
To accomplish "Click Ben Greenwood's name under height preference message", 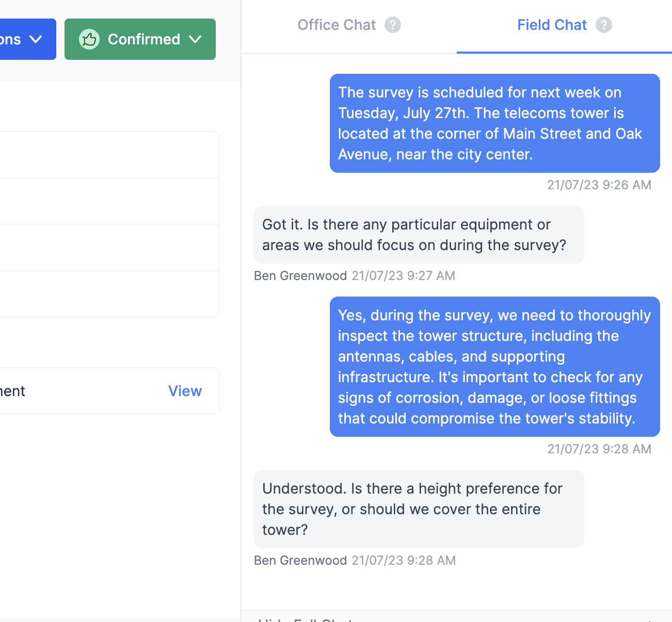I will tap(300, 561).
